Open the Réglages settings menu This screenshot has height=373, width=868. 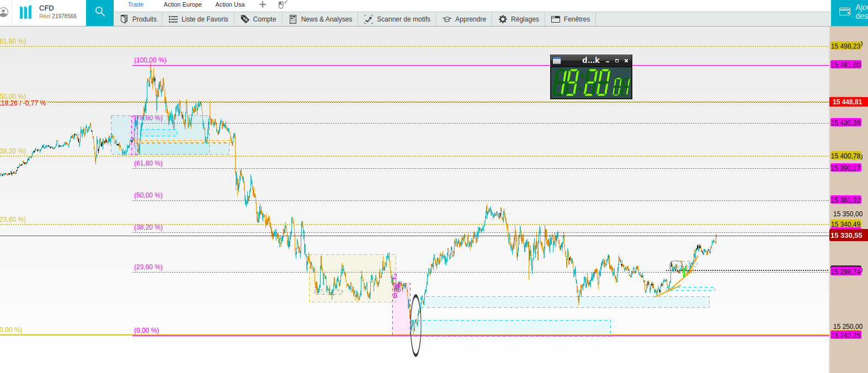pyautogui.click(x=519, y=19)
